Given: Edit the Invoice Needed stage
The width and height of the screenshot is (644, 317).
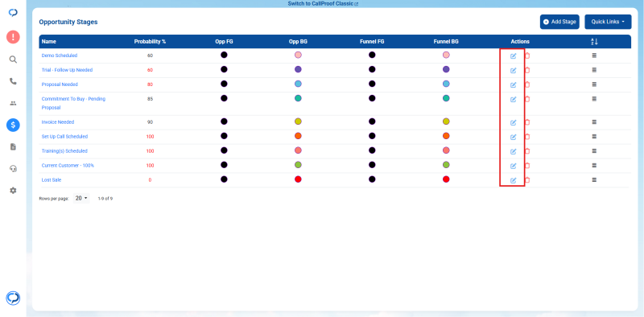Looking at the screenshot, I should (513, 122).
